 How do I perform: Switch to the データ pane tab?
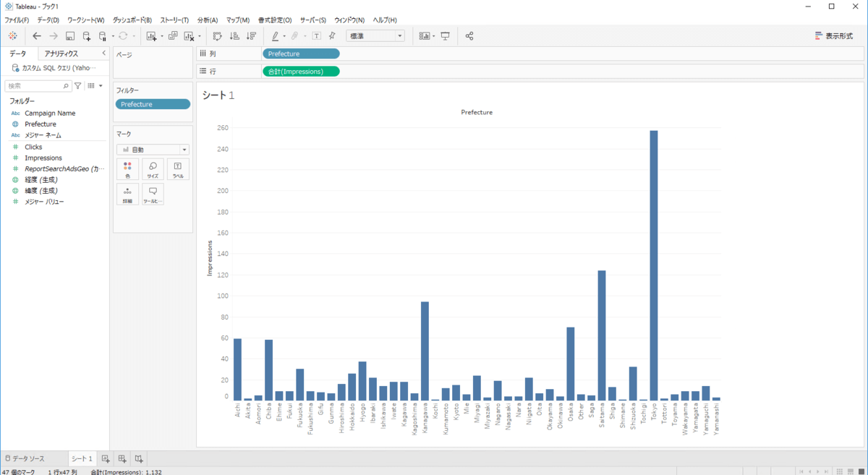[18, 54]
